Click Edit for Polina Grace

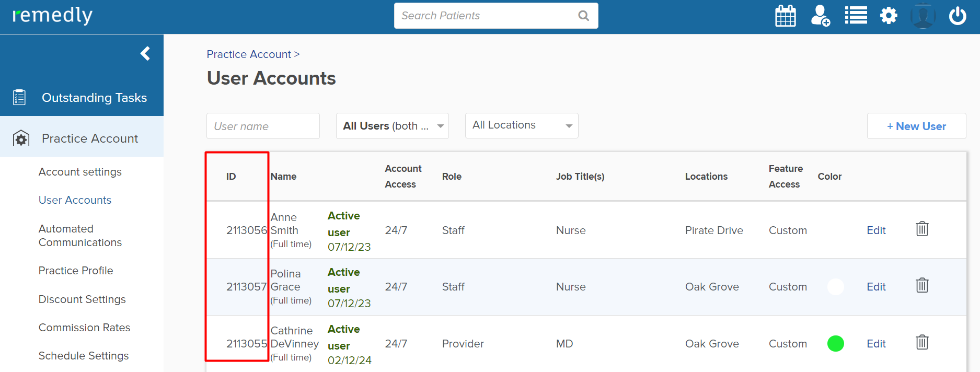coord(876,287)
